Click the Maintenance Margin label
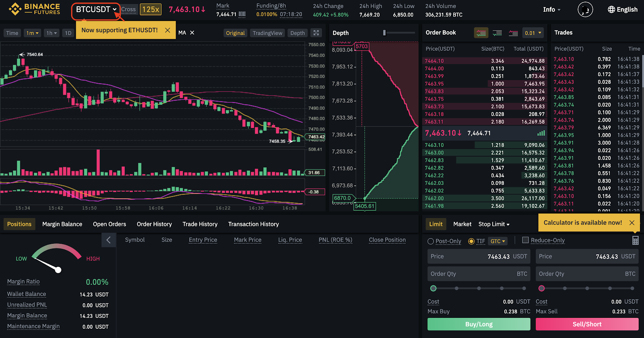The image size is (644, 338). [x=33, y=326]
